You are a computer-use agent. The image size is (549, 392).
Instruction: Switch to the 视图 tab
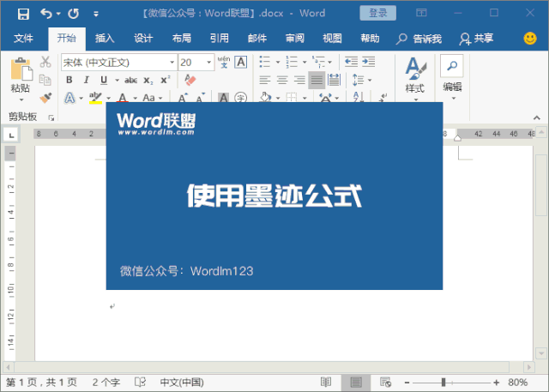coord(332,38)
